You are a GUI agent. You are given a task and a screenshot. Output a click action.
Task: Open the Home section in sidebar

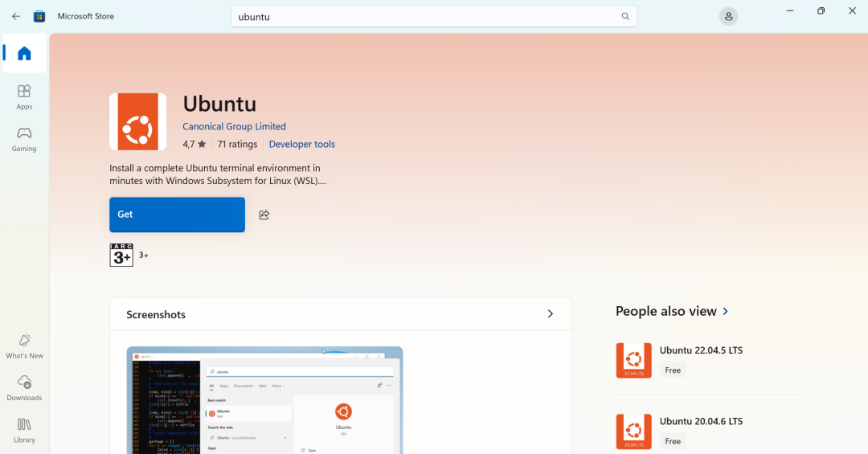pyautogui.click(x=24, y=53)
